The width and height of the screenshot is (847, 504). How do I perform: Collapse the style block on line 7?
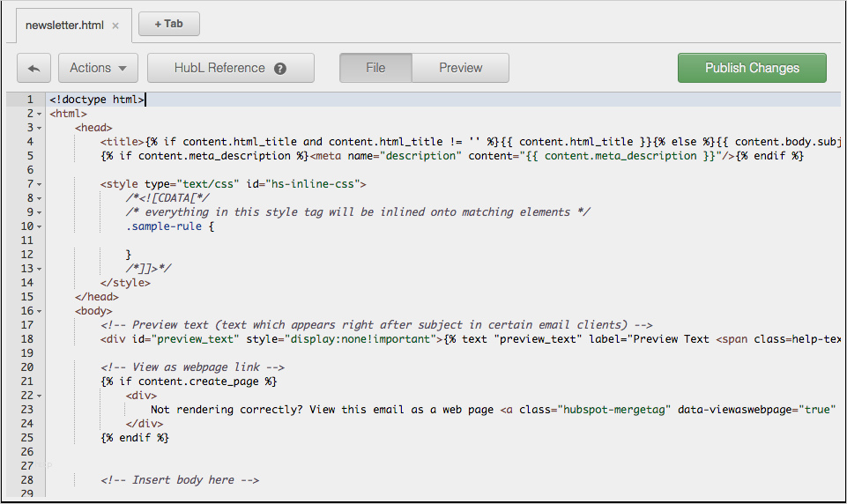click(39, 184)
